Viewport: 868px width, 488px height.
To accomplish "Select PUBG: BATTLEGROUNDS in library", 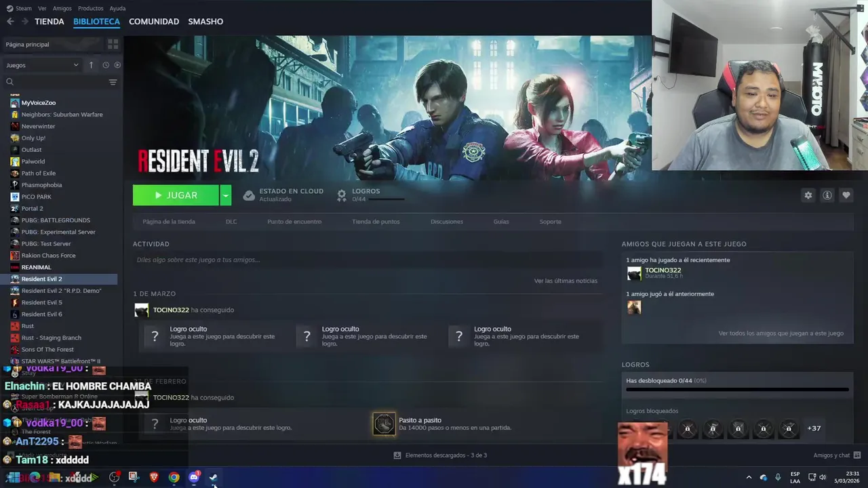I will click(x=56, y=220).
